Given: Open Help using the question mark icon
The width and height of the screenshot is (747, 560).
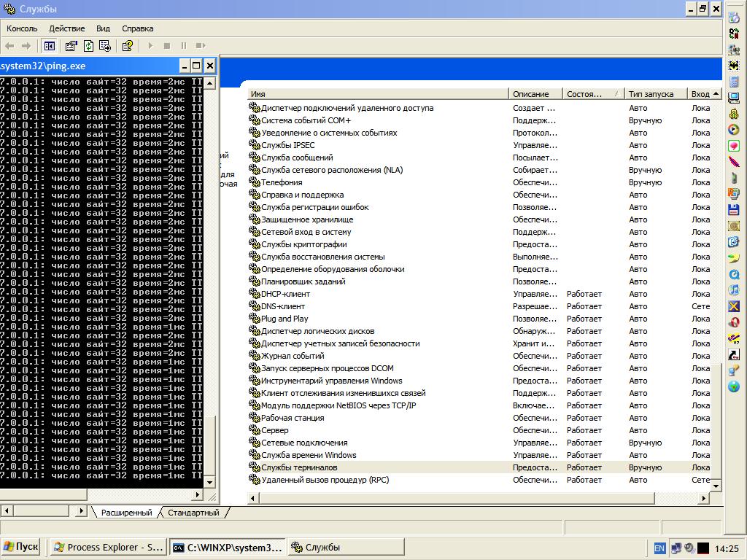Looking at the screenshot, I should pos(127,46).
